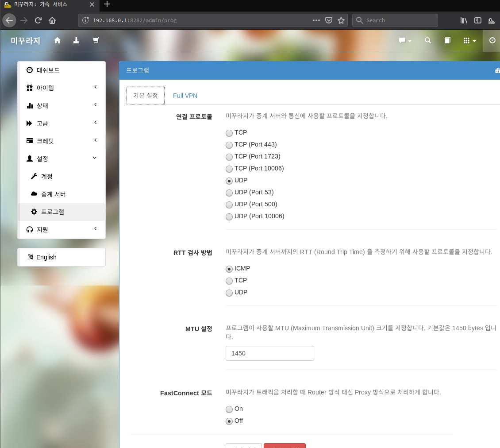The height and width of the screenshot is (448, 500).
Task: Open the shopping cart icon in navbar
Action: 96,40
